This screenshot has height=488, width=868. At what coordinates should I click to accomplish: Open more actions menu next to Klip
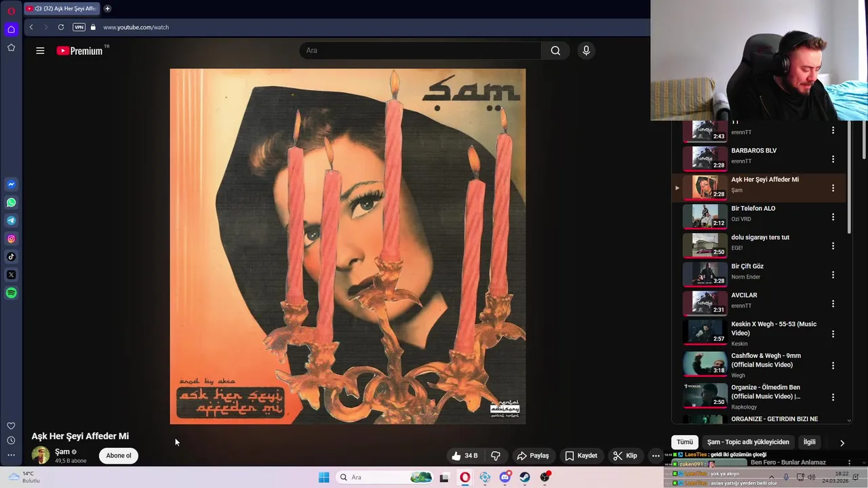tap(656, 455)
